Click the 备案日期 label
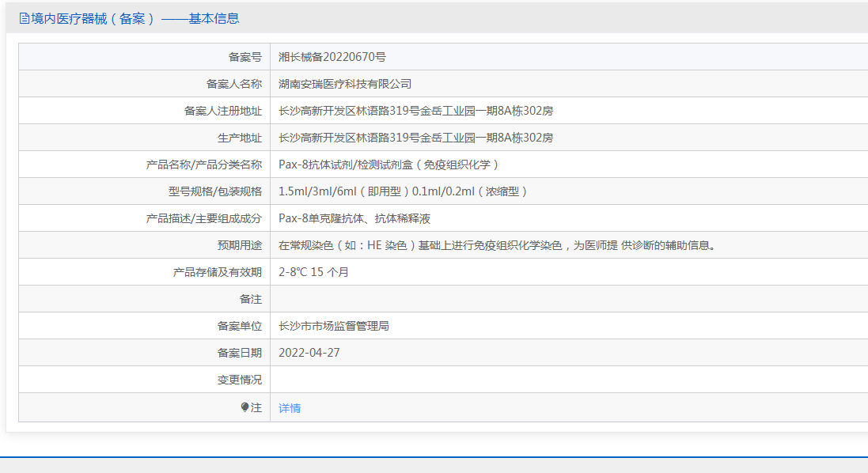 pyautogui.click(x=239, y=353)
